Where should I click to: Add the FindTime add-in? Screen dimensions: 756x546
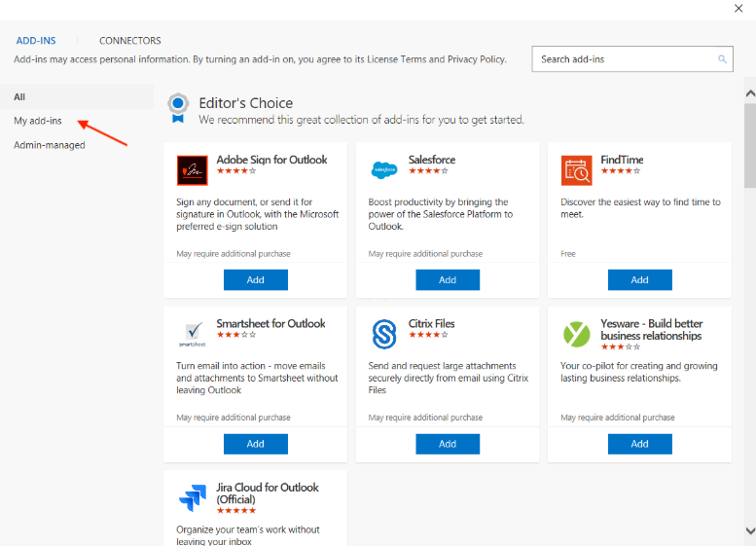tap(640, 279)
